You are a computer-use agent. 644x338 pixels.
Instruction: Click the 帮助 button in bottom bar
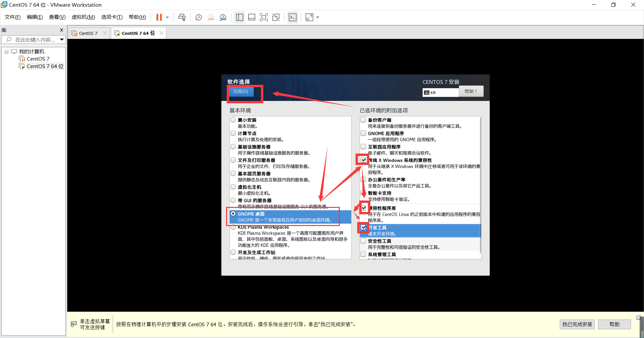point(614,324)
